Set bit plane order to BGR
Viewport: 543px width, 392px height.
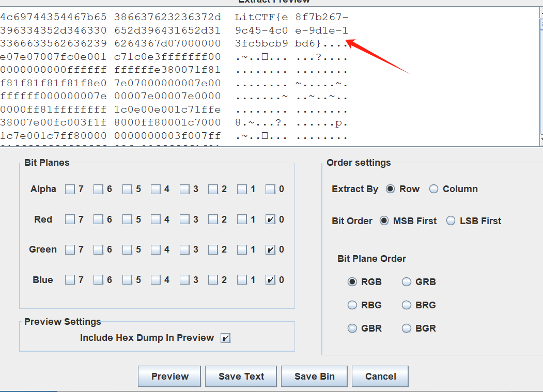tap(407, 328)
